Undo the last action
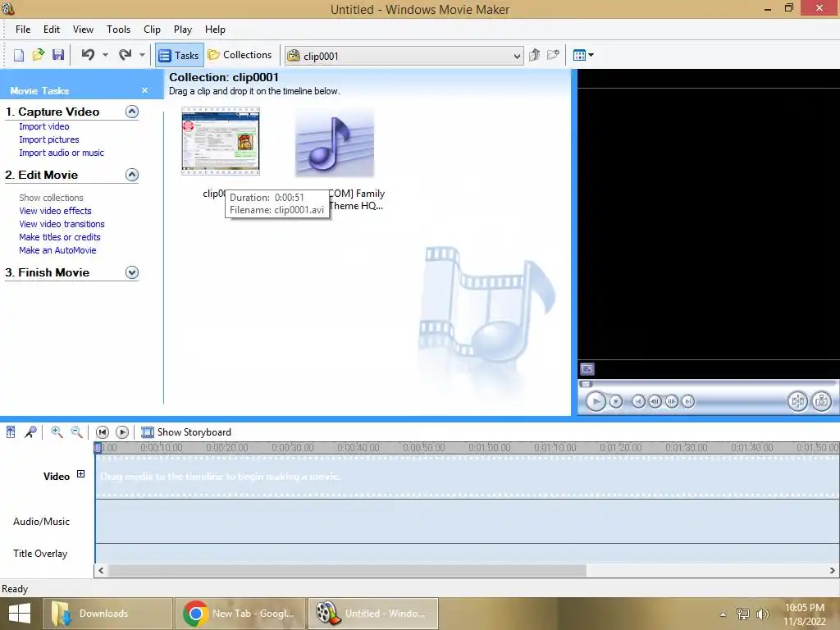The height and width of the screenshot is (630, 840). tap(89, 55)
